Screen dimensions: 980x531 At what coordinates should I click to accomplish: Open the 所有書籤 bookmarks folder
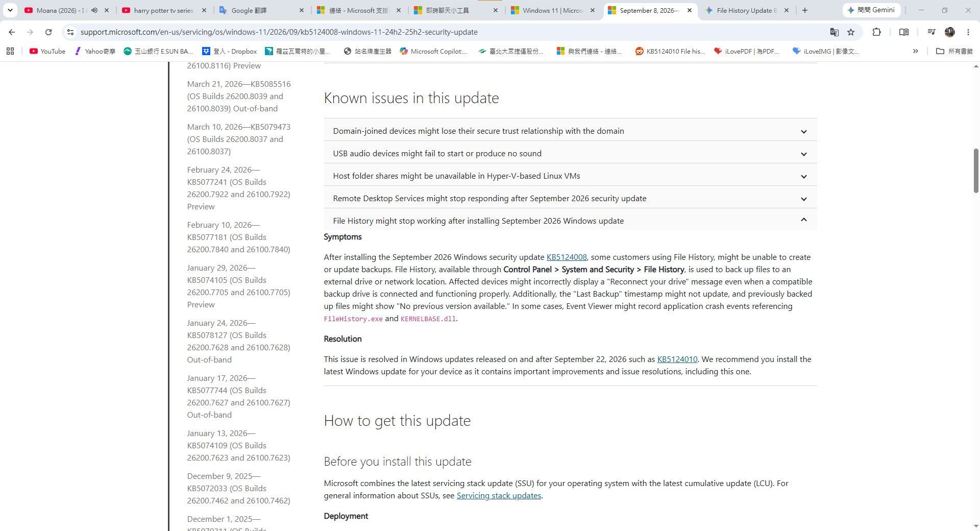point(954,51)
